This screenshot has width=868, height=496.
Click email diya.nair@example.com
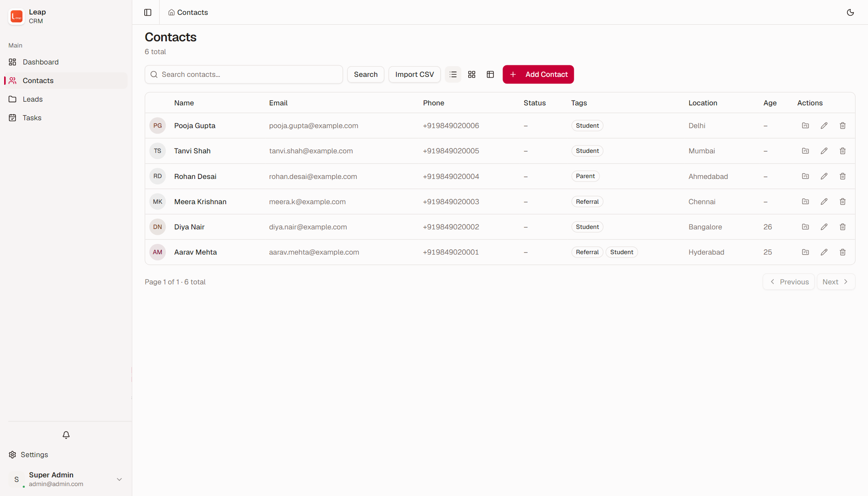pyautogui.click(x=308, y=227)
